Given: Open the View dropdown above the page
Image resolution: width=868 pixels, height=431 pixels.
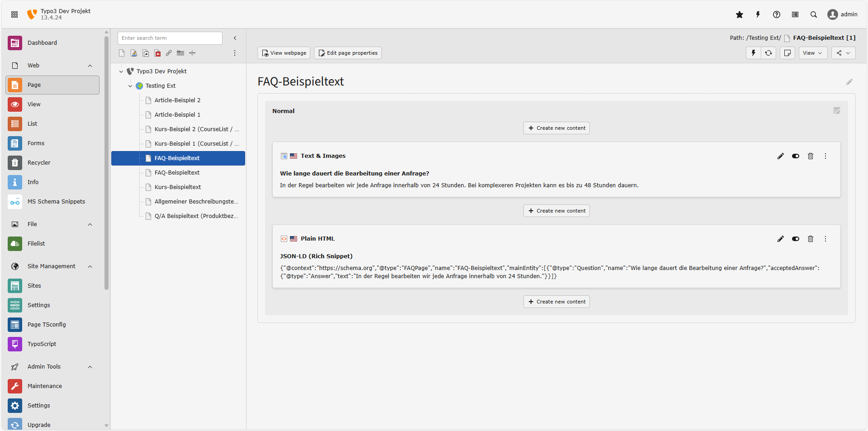Looking at the screenshot, I should click(x=812, y=53).
